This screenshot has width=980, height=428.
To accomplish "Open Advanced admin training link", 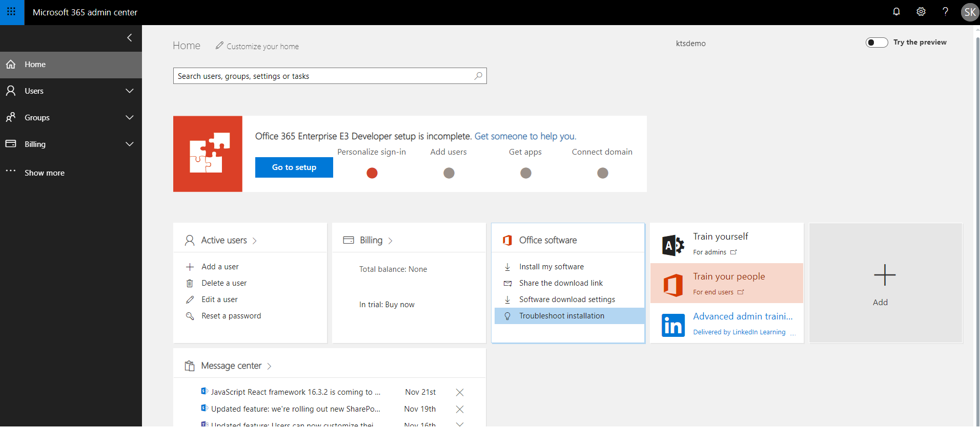I will (743, 316).
